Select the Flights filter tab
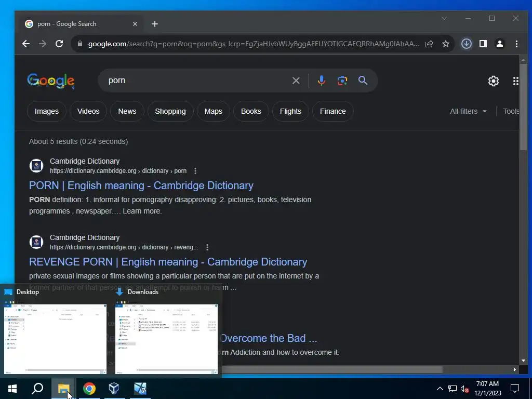 (290, 111)
